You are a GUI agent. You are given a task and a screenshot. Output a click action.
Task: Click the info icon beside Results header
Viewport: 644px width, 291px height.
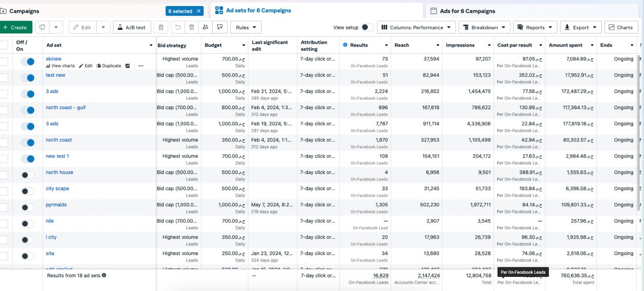345,45
